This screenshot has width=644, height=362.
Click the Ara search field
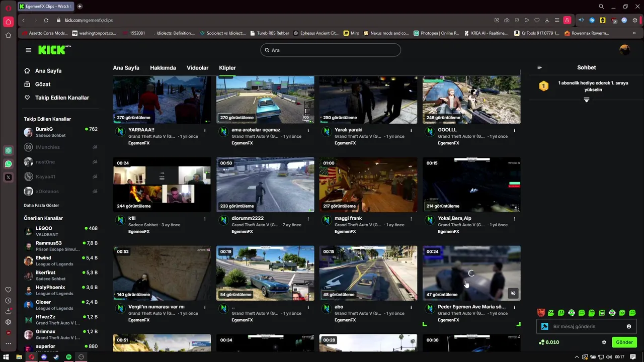[331, 50]
